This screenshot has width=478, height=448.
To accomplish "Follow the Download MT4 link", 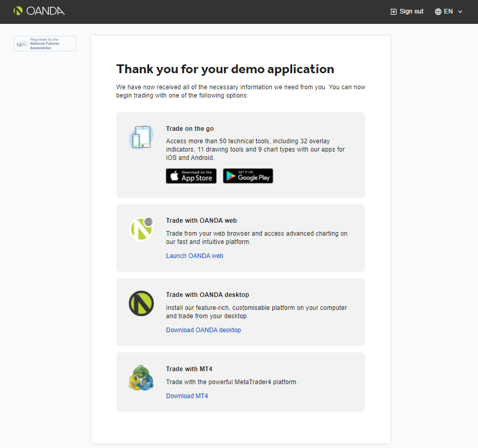I will tap(187, 396).
